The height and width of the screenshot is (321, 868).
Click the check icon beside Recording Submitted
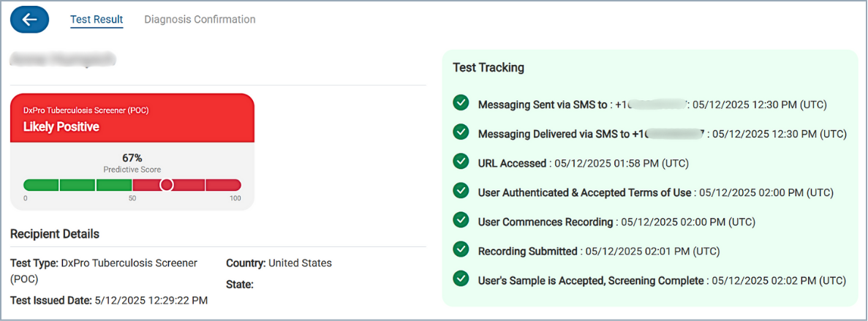461,249
